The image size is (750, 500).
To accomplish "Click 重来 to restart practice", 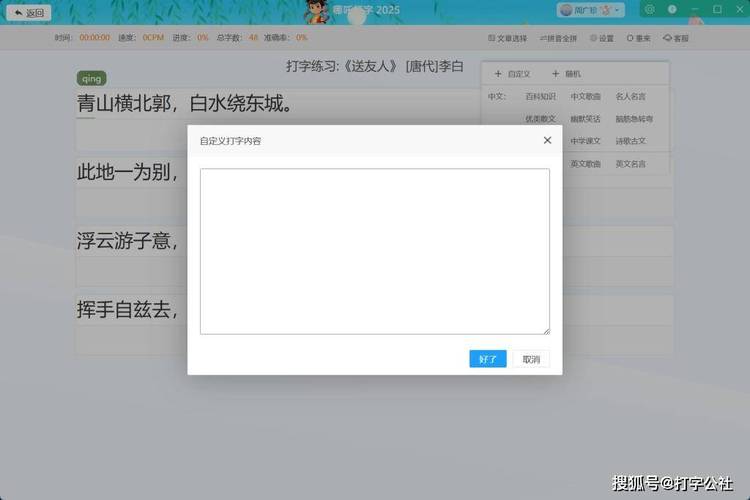I will [x=639, y=38].
